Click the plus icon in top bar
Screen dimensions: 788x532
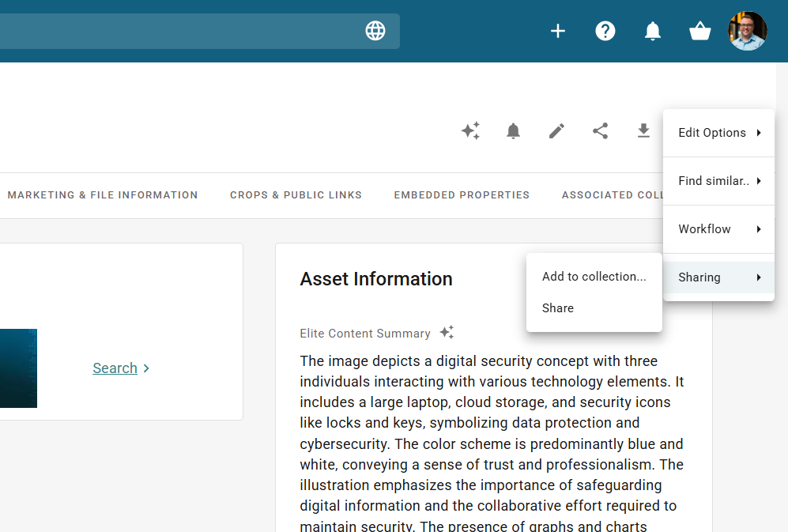pos(558,31)
